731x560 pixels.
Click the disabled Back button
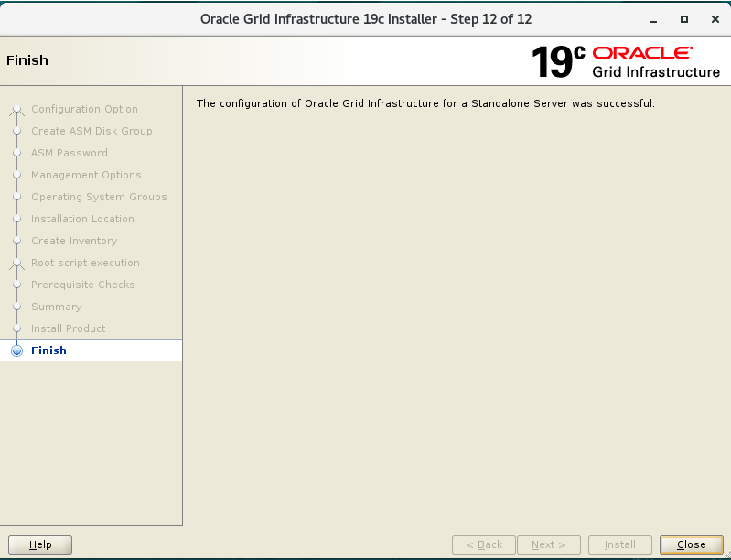pyautogui.click(x=484, y=544)
